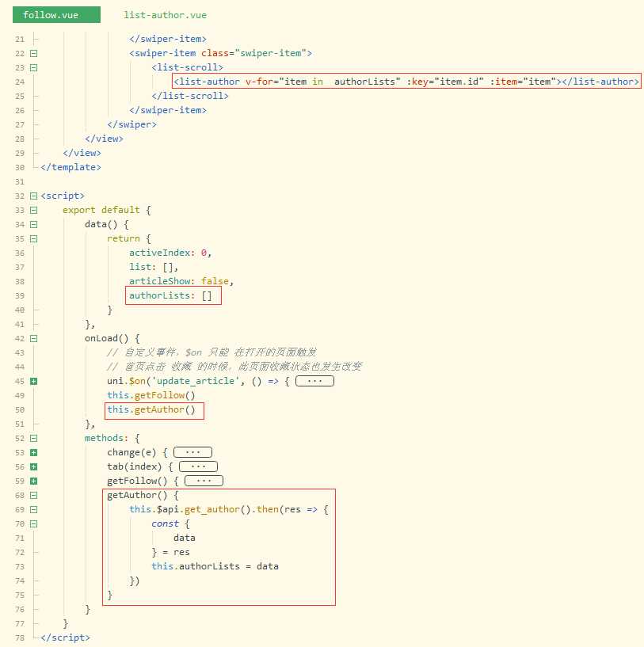Image resolution: width=644 pixels, height=647 pixels.
Task: Click the '} = res' line
Action: point(170,552)
